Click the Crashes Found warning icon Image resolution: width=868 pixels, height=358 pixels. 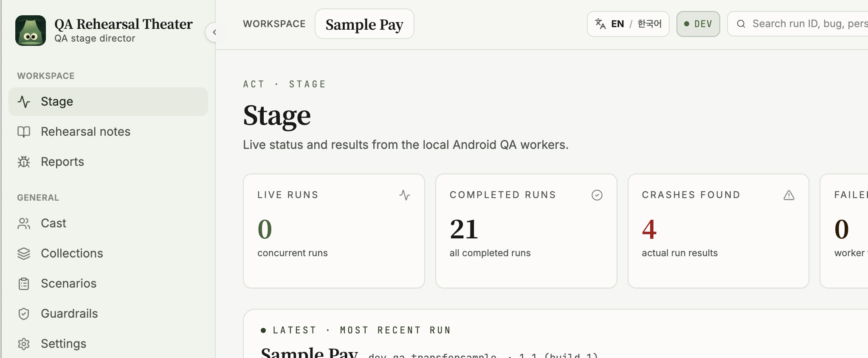(x=789, y=195)
